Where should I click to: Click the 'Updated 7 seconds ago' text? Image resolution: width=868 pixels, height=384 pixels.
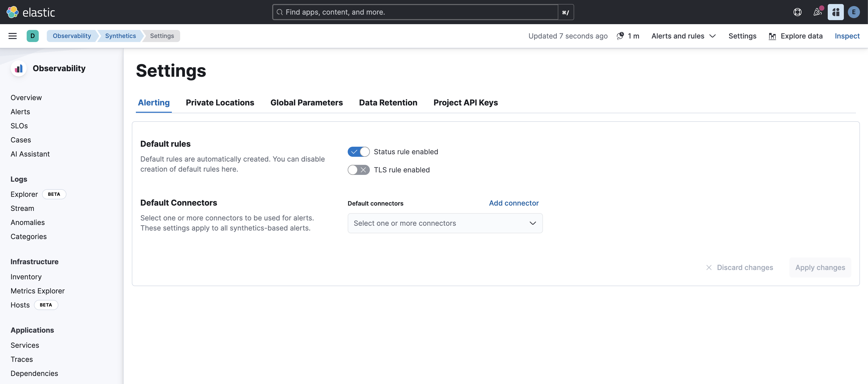coord(568,36)
